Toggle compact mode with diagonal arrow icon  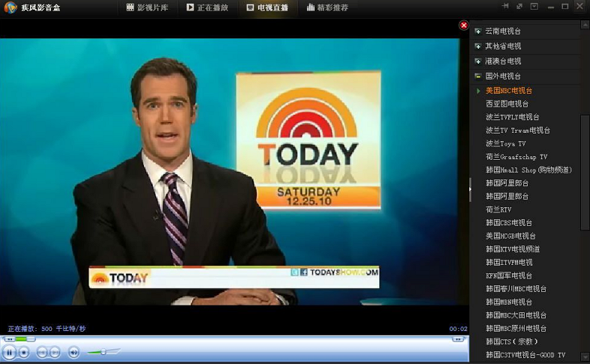point(519,6)
